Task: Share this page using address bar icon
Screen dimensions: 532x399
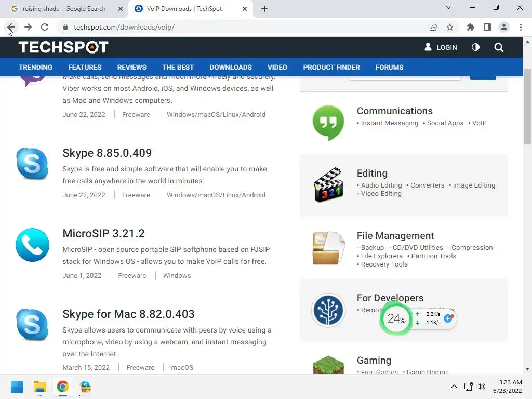Action: click(x=433, y=27)
